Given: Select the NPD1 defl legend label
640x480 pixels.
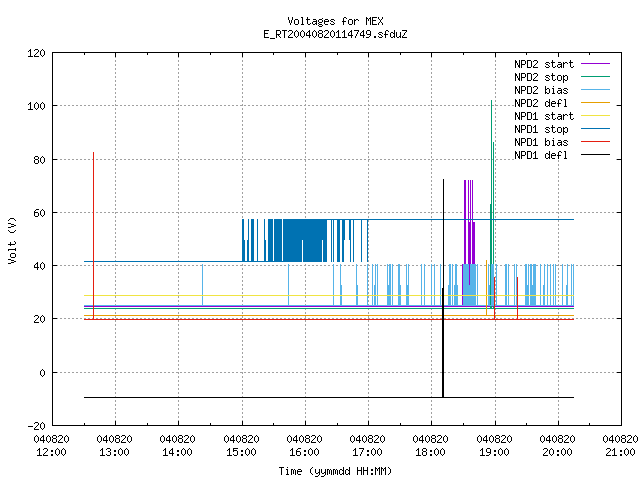Looking at the screenshot, I should point(541,156).
